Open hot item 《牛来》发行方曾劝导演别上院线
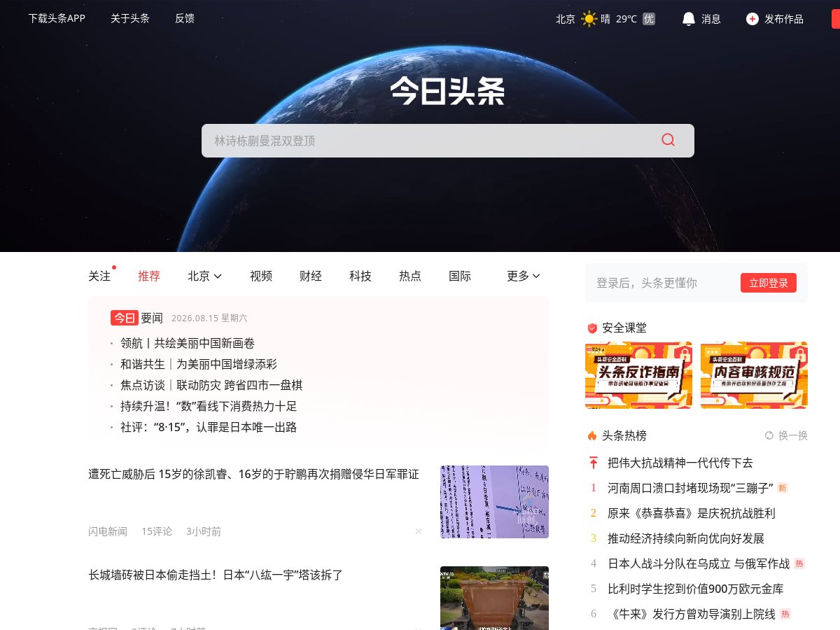 [x=692, y=614]
